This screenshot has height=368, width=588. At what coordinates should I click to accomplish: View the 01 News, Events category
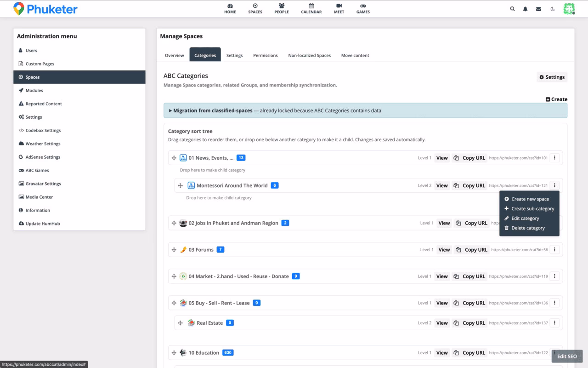pyautogui.click(x=442, y=158)
